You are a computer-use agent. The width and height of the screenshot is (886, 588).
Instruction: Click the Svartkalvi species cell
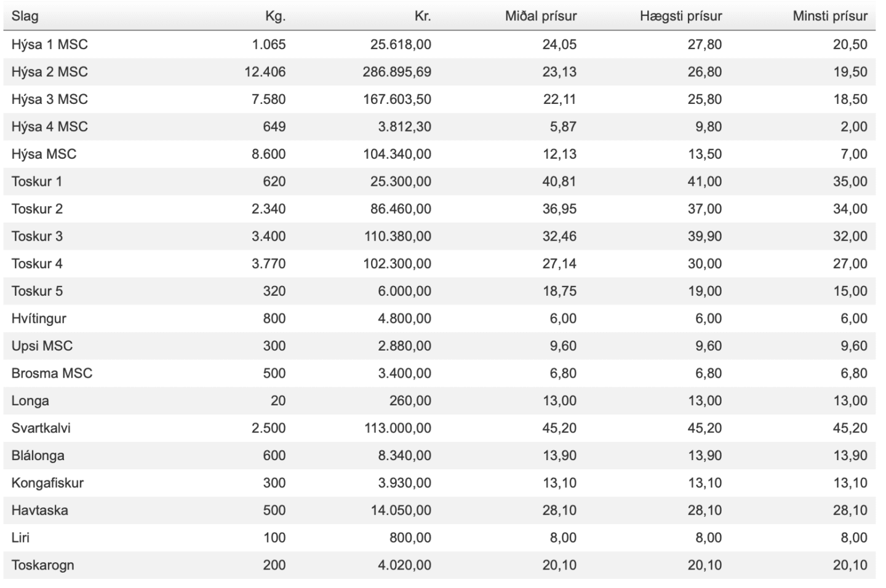coord(41,428)
